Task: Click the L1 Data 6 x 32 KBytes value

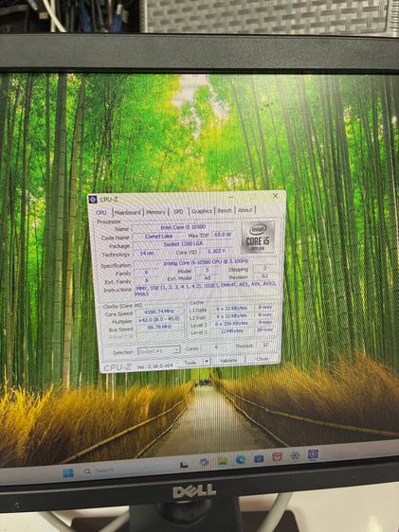Action: [x=232, y=310]
